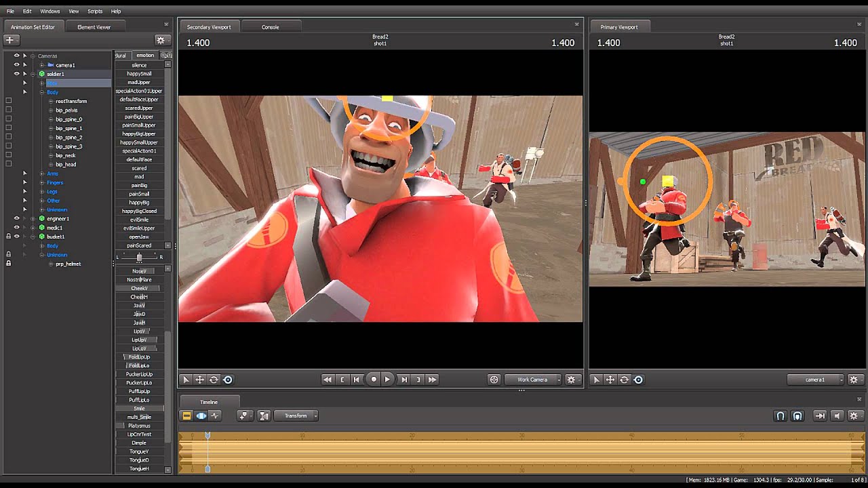Open the File menu

(10, 12)
